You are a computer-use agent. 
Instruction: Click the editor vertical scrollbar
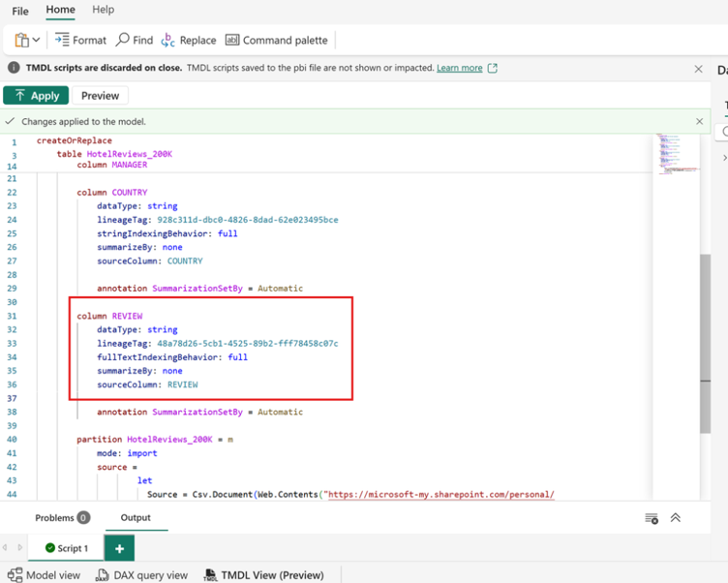pos(705,344)
